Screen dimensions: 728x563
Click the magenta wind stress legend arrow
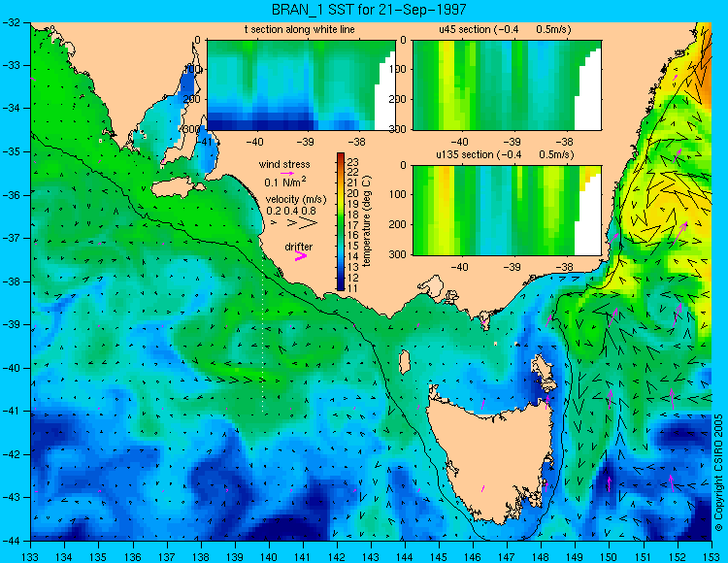pos(288,173)
